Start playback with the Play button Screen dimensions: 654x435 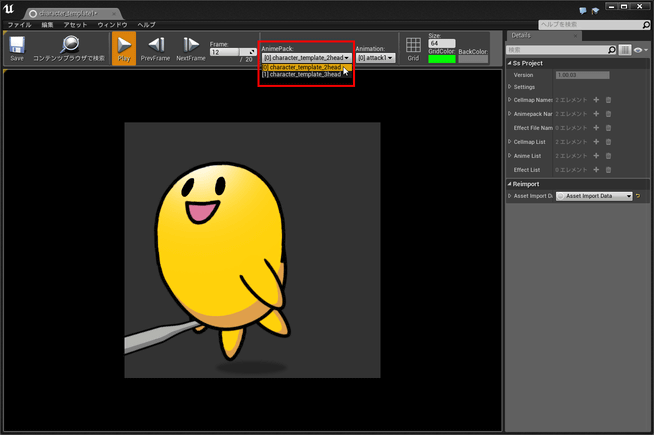click(124, 48)
